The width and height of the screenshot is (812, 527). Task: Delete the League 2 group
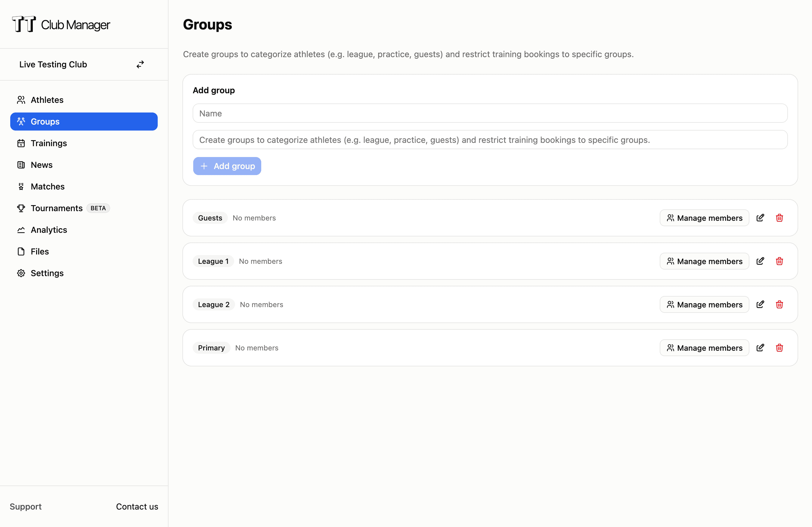[x=779, y=304]
